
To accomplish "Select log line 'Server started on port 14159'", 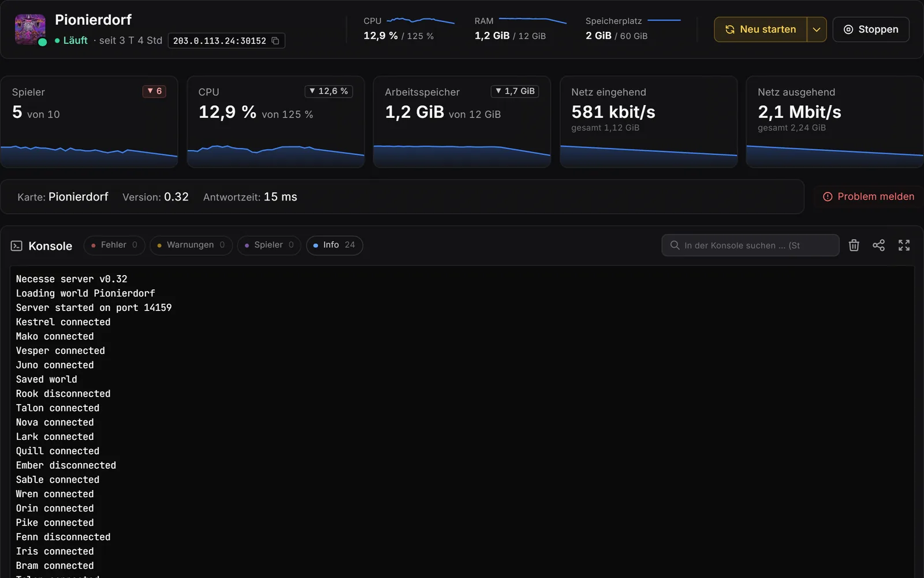I will coord(94,308).
